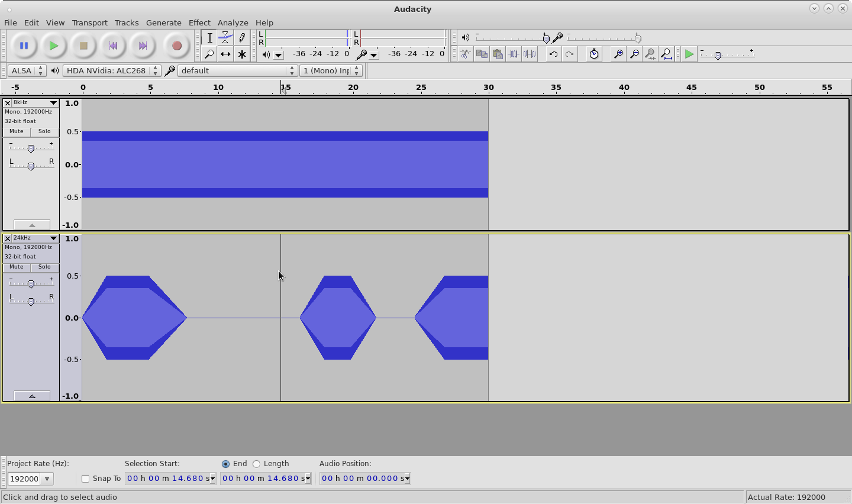
Task: Adjust the 24kHz track pan slider
Action: (31, 301)
